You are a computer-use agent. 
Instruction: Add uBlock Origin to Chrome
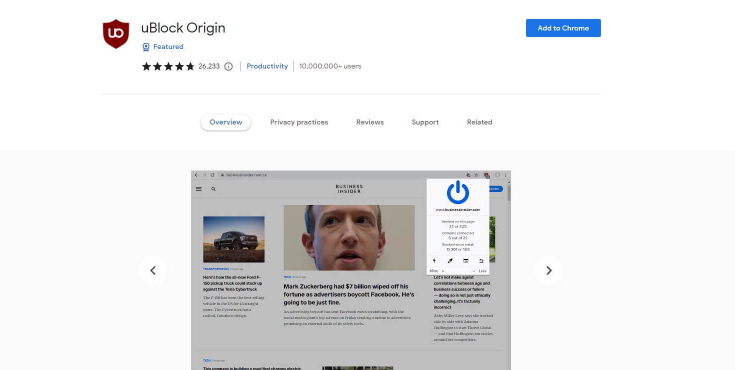pyautogui.click(x=563, y=28)
